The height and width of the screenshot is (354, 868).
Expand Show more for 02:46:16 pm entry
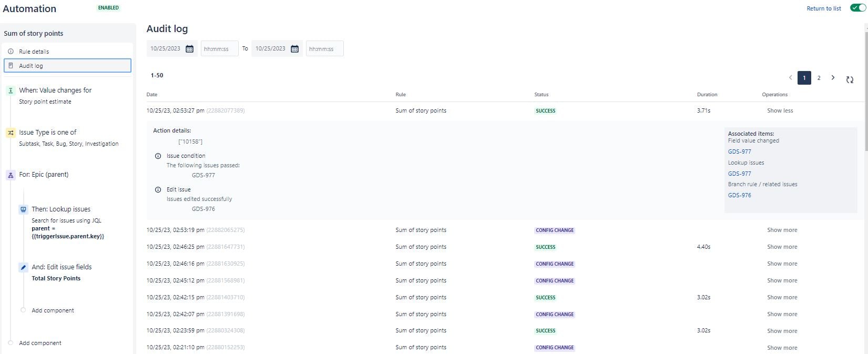pos(782,264)
